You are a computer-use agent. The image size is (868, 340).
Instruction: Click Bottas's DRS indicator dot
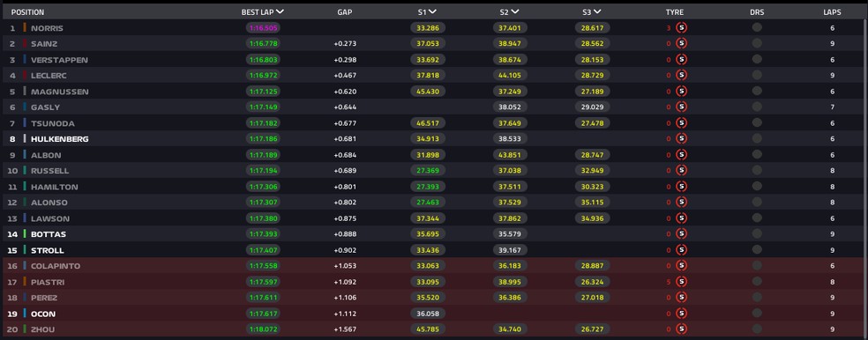pyautogui.click(x=757, y=233)
